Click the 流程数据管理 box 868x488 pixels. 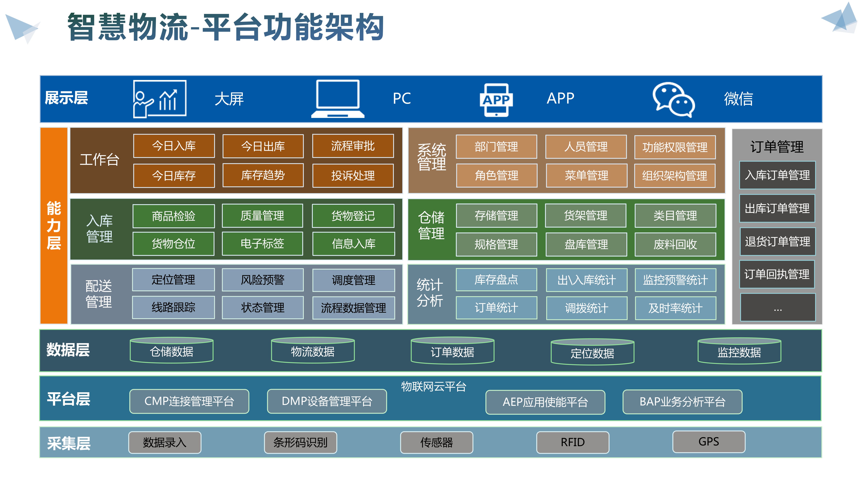353,308
